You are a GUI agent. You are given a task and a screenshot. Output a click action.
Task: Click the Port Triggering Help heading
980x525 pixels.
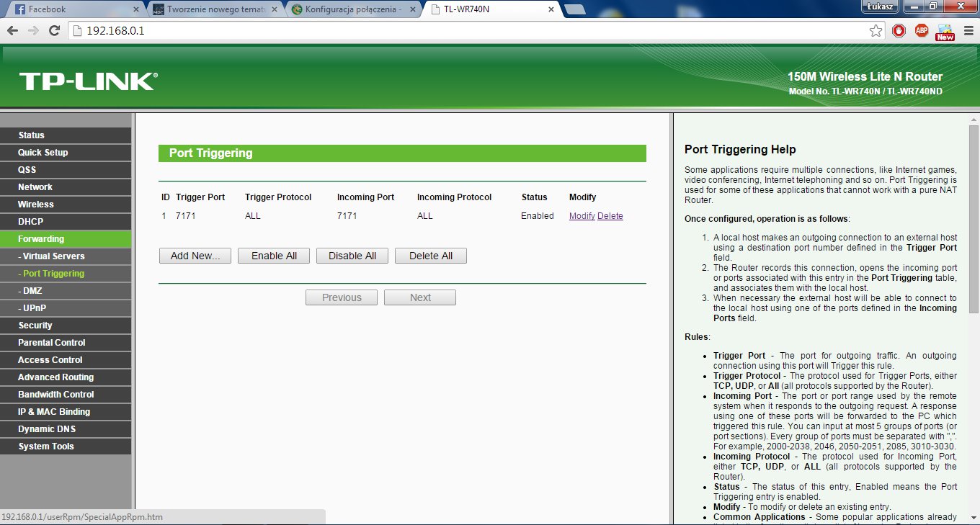(x=740, y=150)
